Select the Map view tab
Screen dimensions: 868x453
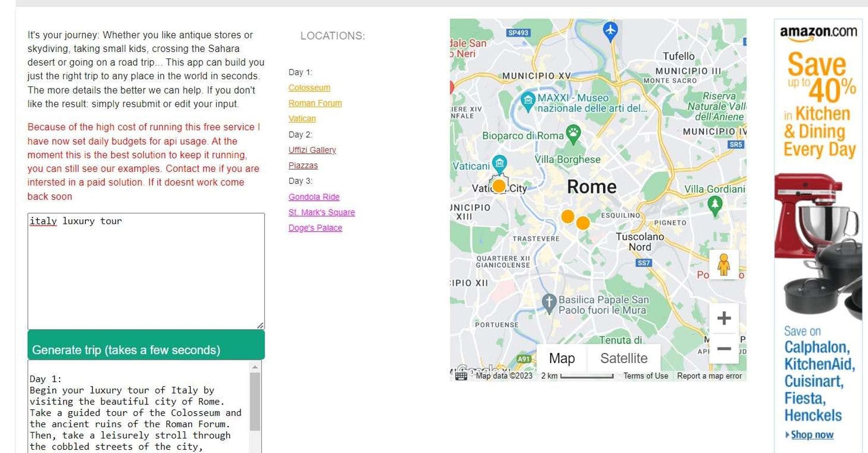coord(562,358)
